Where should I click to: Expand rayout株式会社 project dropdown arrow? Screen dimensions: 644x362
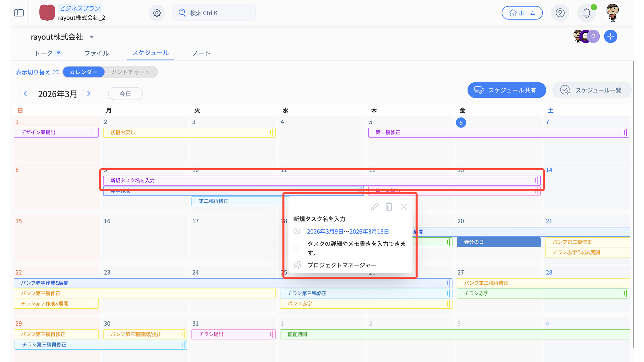(x=92, y=37)
